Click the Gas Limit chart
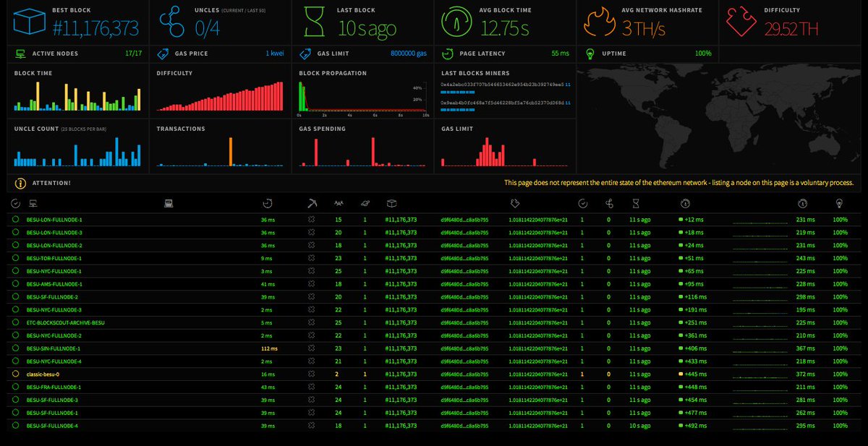 (x=505, y=152)
